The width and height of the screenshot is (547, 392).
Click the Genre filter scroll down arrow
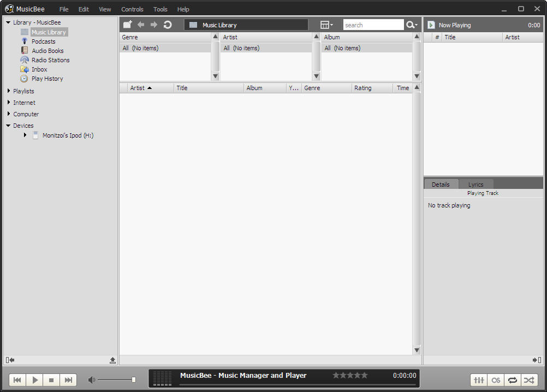coord(215,76)
